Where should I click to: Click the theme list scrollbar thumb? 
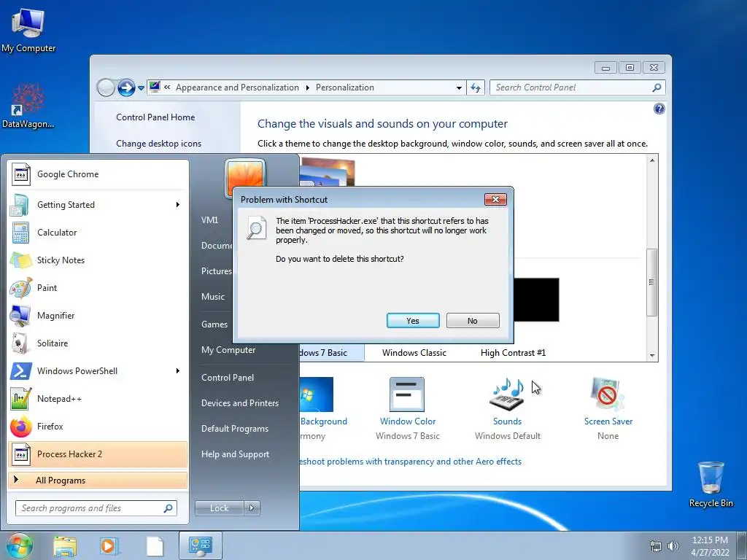pos(651,282)
